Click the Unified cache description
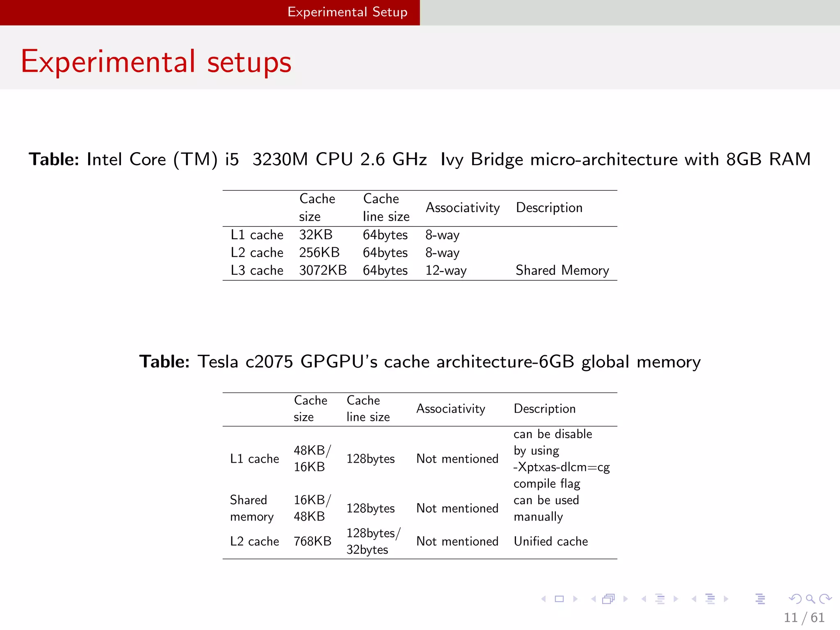840x630 pixels. tap(551, 541)
